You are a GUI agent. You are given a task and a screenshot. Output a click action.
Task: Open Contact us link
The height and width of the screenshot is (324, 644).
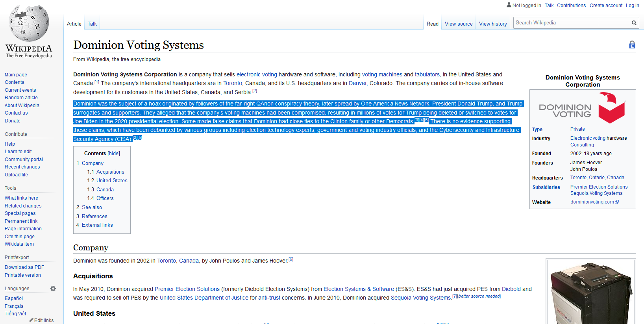(x=16, y=113)
